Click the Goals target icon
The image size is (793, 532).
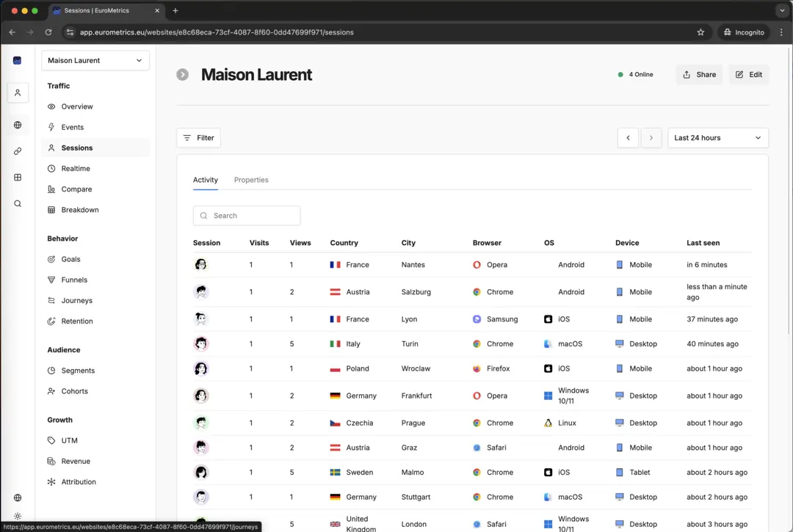coord(51,259)
